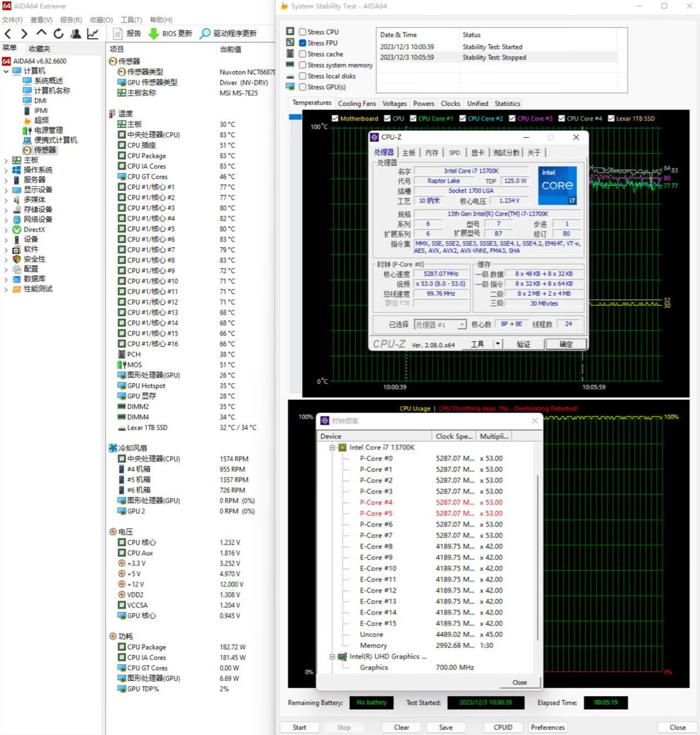Open 收藏(O) menu
The width and height of the screenshot is (700, 735).
coord(101,20)
